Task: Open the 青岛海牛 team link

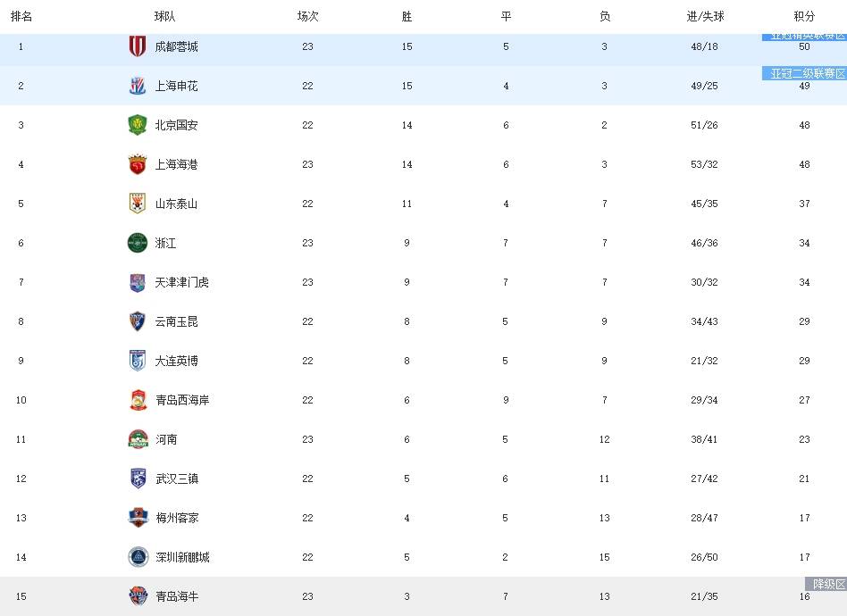Action: [176, 596]
